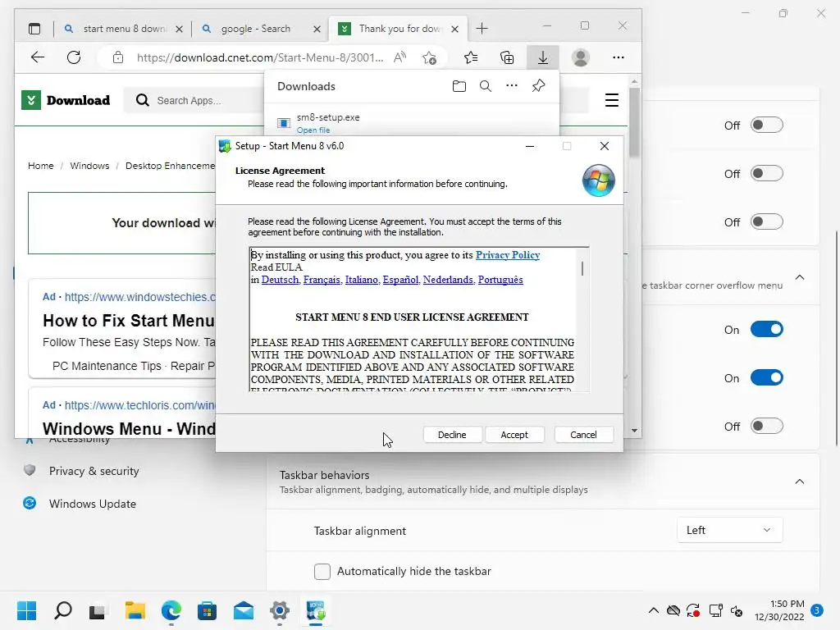Image resolution: width=840 pixels, height=630 pixels.
Task: Toggle the Off switch below the On switches
Action: coord(767,426)
